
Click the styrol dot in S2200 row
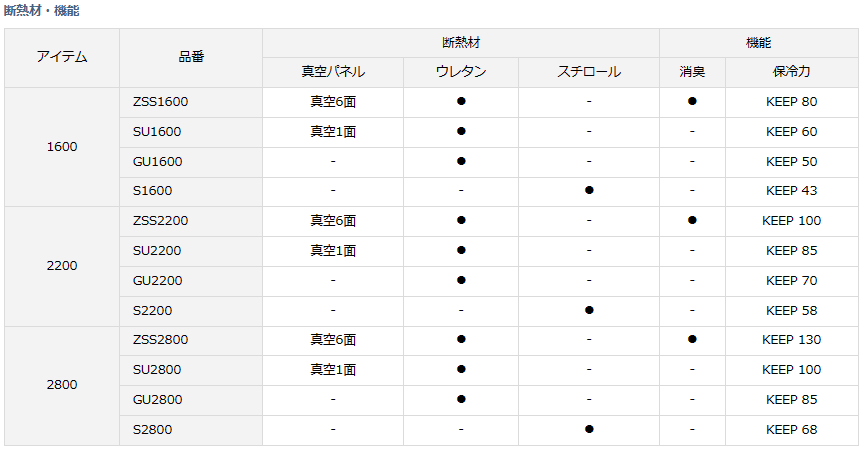click(x=589, y=310)
